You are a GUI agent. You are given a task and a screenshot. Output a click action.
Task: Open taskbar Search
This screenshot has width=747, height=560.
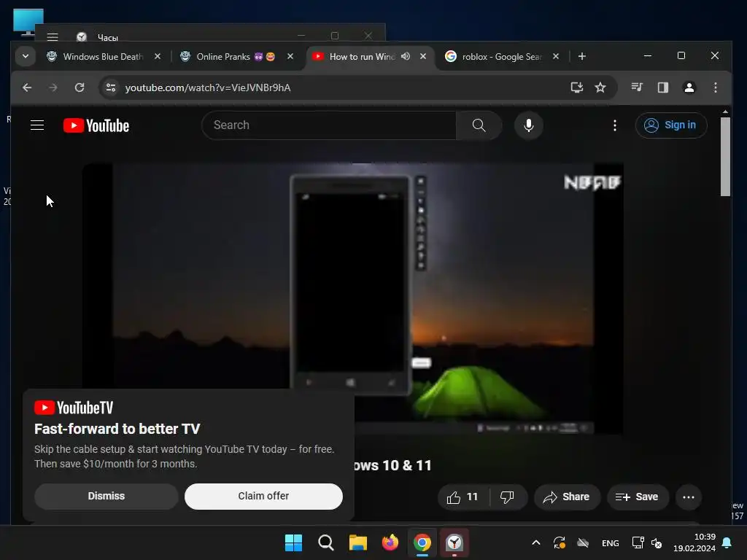point(326,542)
